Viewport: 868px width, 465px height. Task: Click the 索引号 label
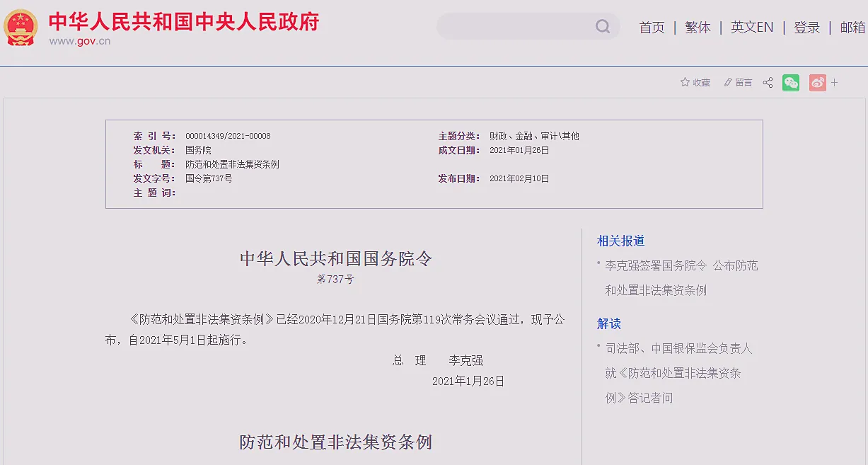point(154,136)
